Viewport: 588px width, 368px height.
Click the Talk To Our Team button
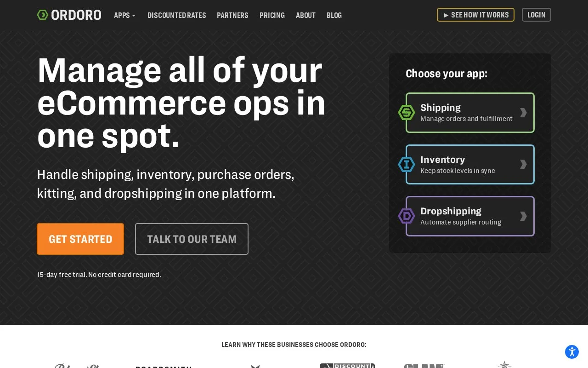click(x=192, y=239)
